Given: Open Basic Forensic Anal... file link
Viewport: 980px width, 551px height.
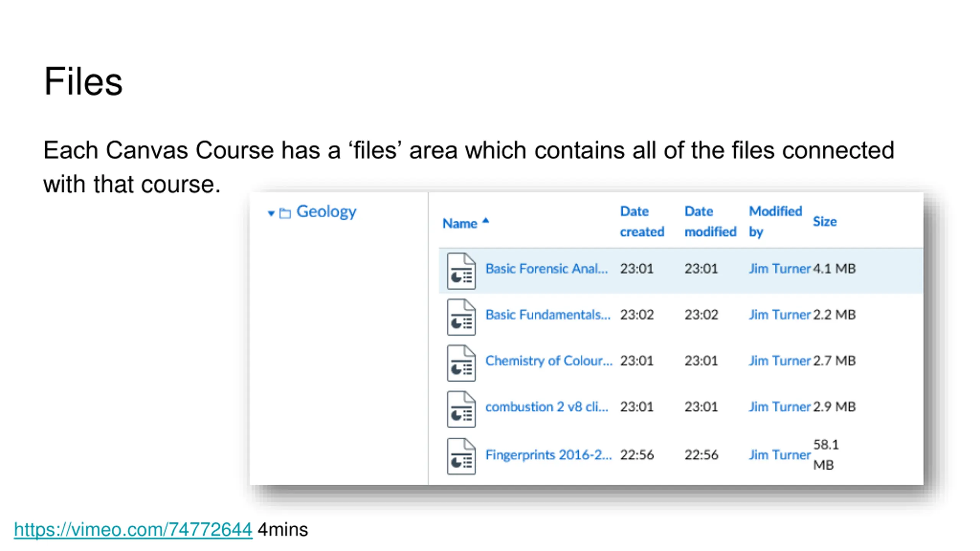Looking at the screenshot, I should click(x=546, y=269).
